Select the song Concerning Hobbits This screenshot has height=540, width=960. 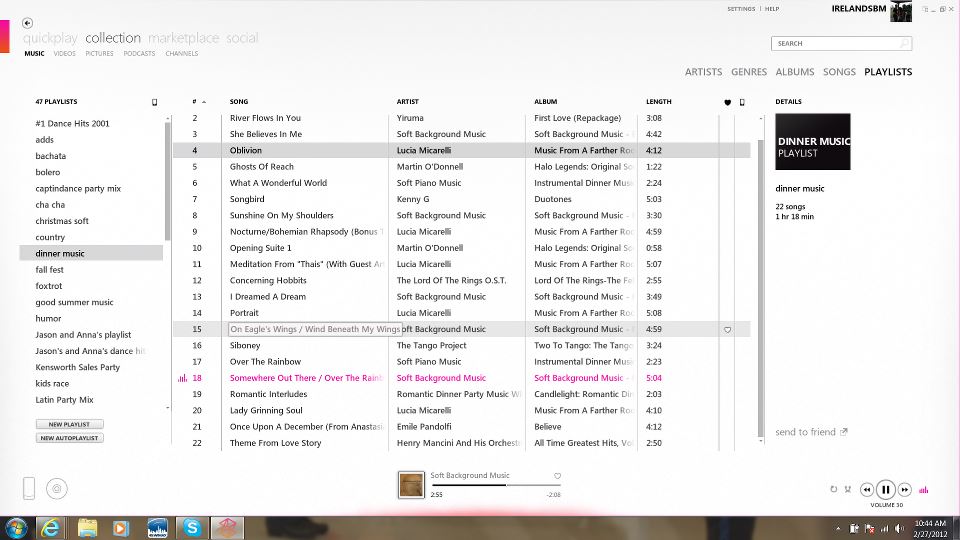coord(268,280)
